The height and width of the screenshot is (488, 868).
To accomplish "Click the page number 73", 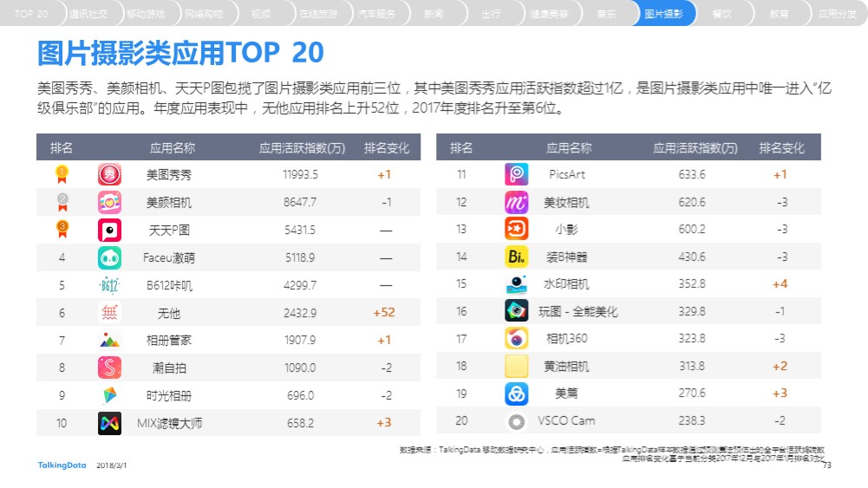I will click(827, 465).
